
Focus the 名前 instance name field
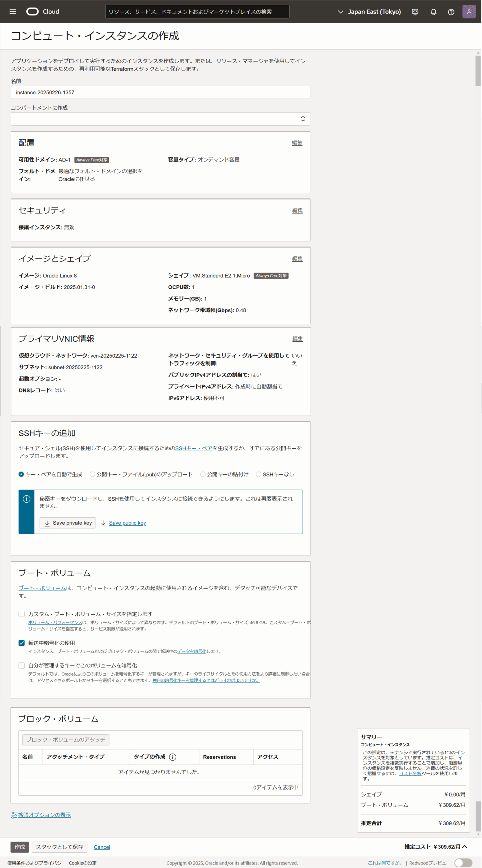160,92
